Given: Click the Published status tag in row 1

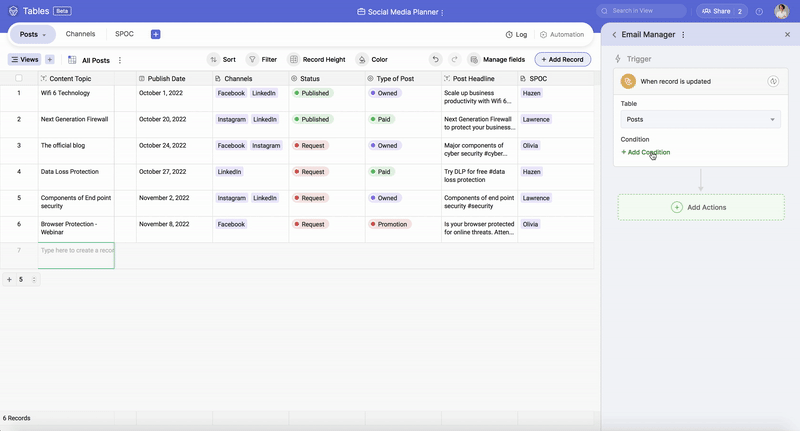Looking at the screenshot, I should [x=312, y=93].
